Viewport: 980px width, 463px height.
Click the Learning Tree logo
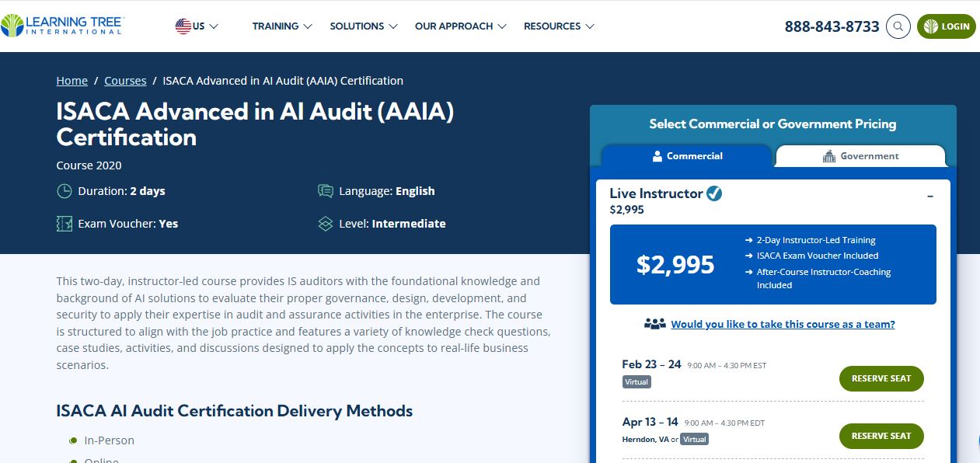coord(62,24)
